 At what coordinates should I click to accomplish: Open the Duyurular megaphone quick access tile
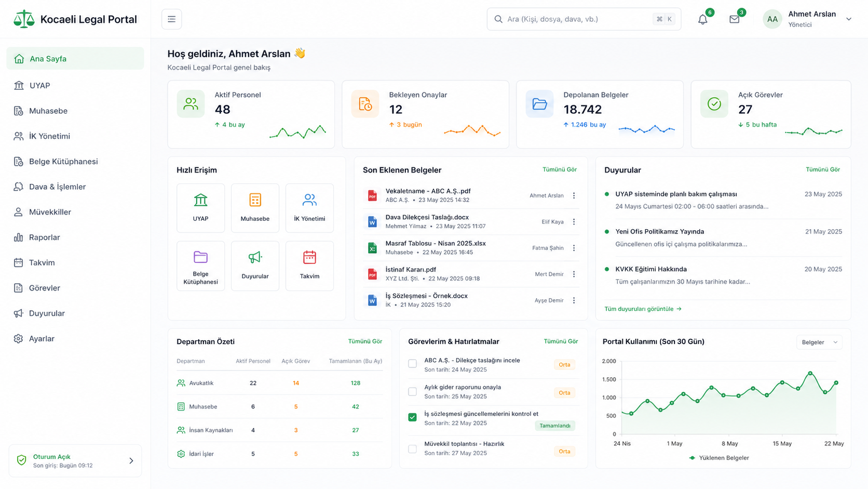255,266
